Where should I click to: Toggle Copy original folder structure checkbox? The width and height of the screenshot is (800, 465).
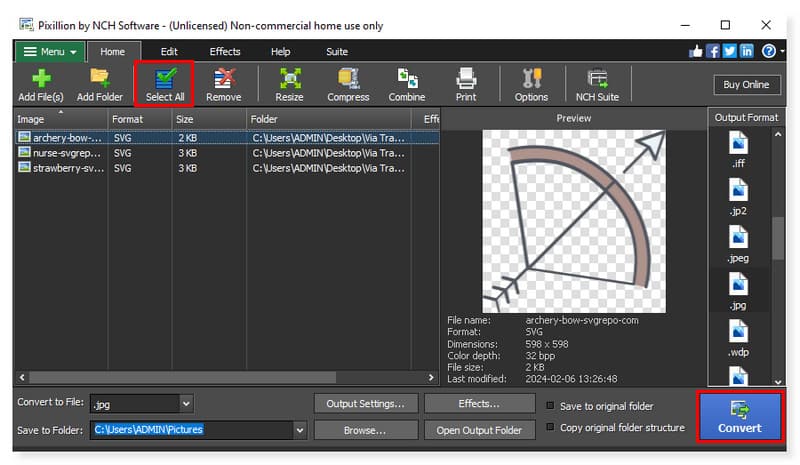point(550,428)
